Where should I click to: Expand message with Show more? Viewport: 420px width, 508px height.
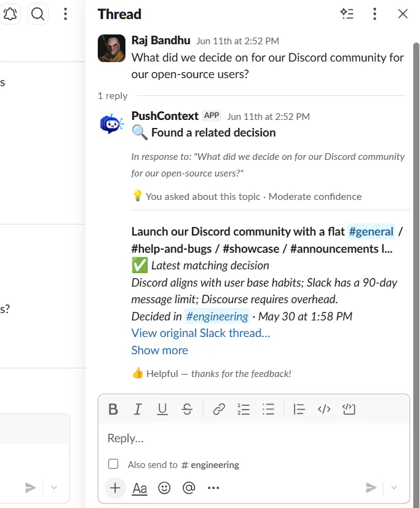160,350
